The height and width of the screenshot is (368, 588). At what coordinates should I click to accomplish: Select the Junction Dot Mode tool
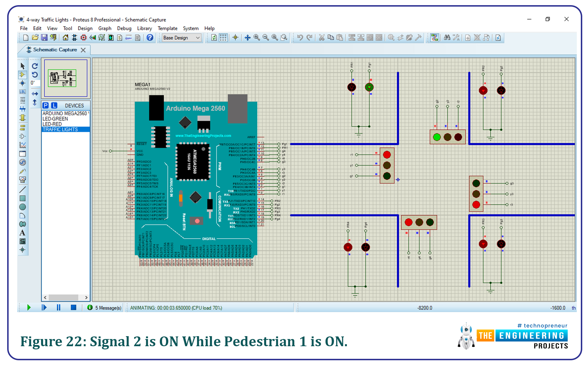23,83
